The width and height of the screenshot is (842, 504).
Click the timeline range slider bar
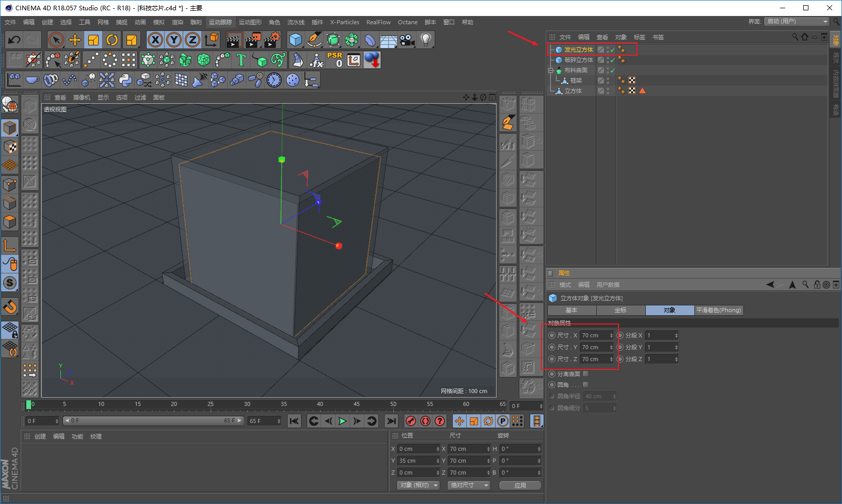point(153,421)
